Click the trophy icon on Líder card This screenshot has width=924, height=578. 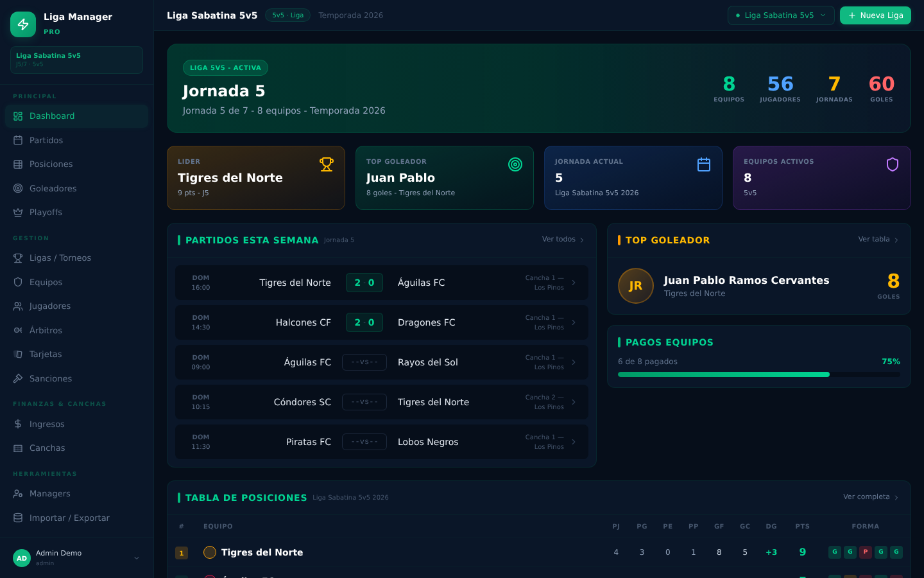pos(327,164)
